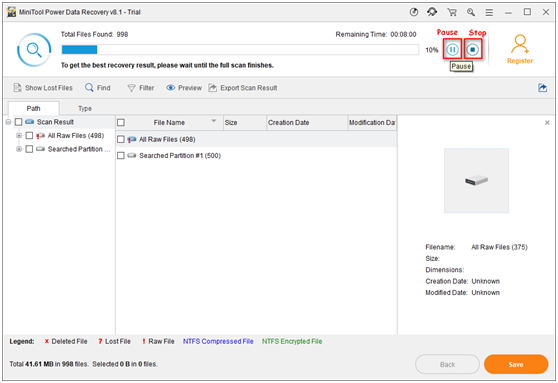558x383 pixels.
Task: Click the MiniTool app icon in title bar
Action: coord(12,12)
